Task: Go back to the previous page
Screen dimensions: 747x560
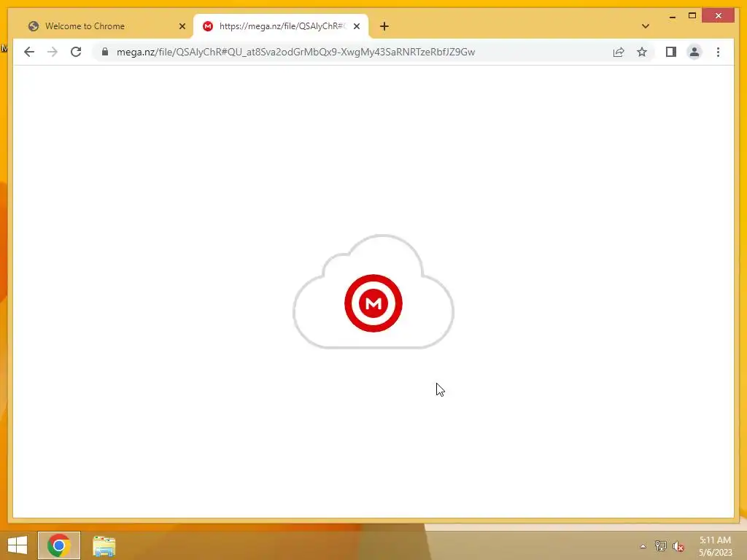Action: point(29,52)
